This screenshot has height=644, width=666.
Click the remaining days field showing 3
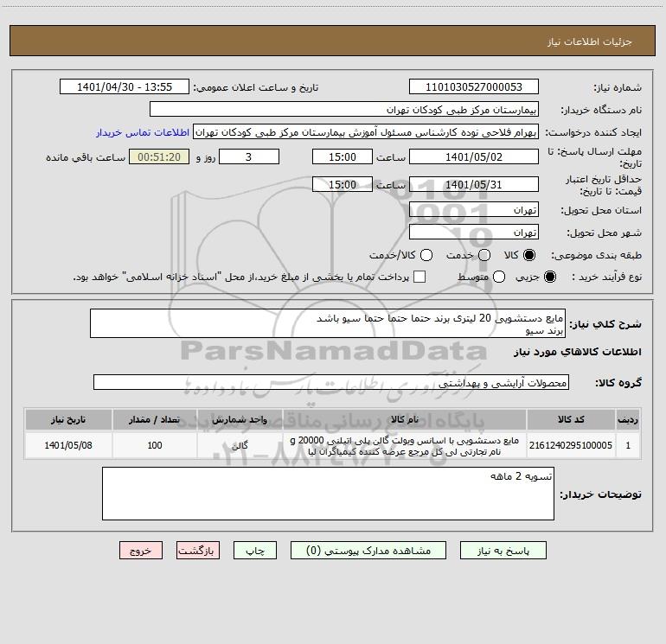(249, 157)
